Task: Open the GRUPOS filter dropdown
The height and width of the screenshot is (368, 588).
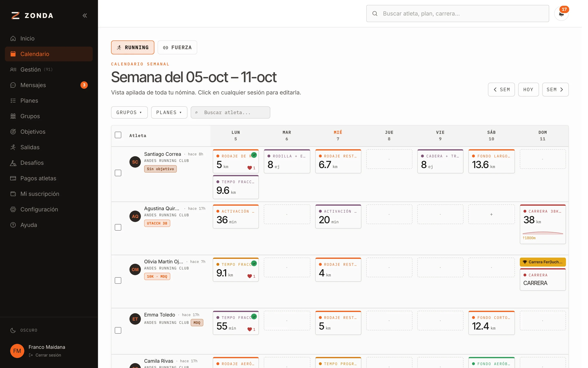Action: [x=129, y=112]
